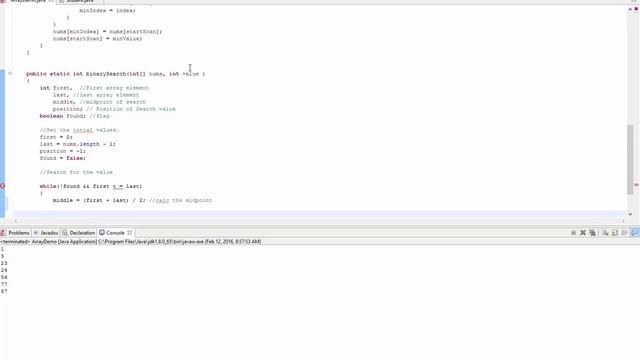
Task: Click the 'public static int binarySearch' line
Action: click(116, 74)
